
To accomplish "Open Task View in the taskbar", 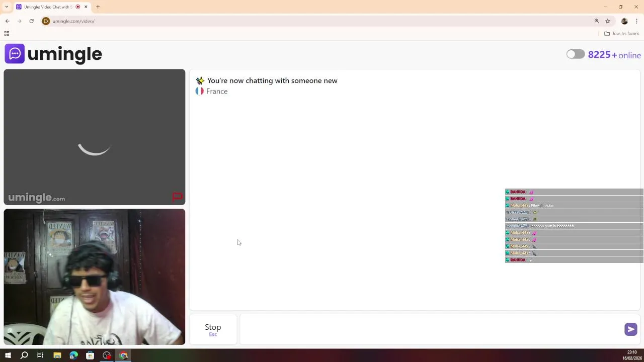I will tap(40, 355).
